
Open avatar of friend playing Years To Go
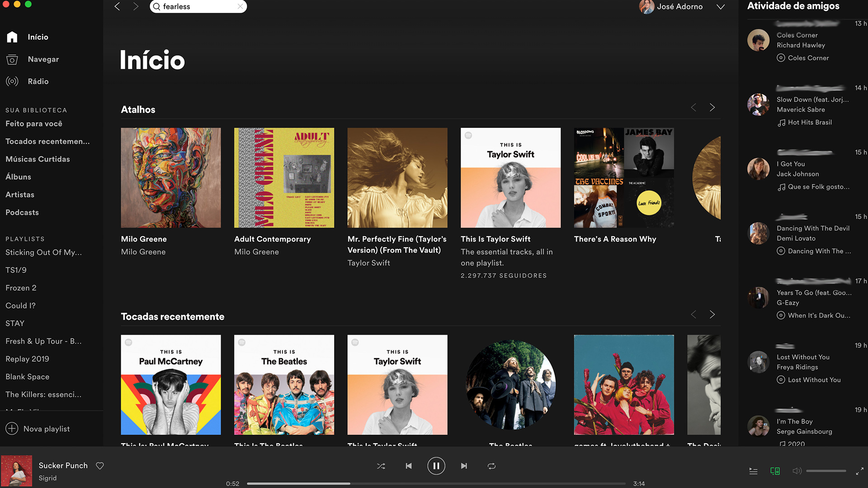pos(758,298)
